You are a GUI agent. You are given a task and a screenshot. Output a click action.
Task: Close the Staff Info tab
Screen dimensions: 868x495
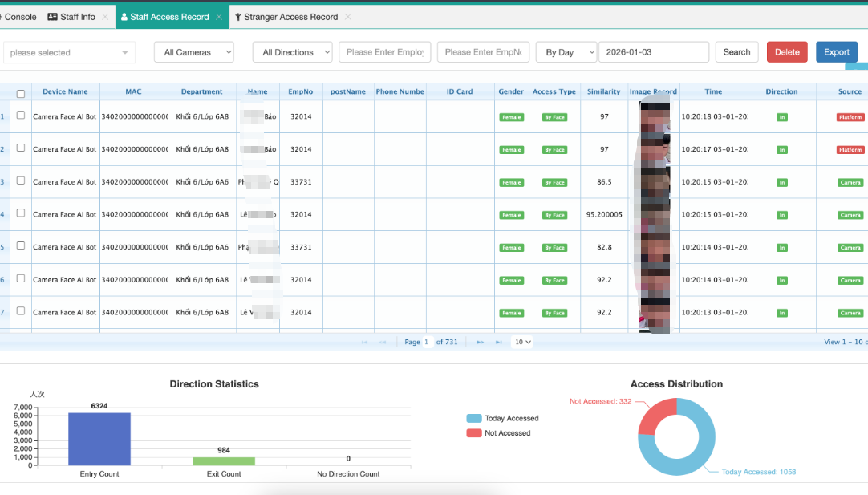tap(105, 17)
